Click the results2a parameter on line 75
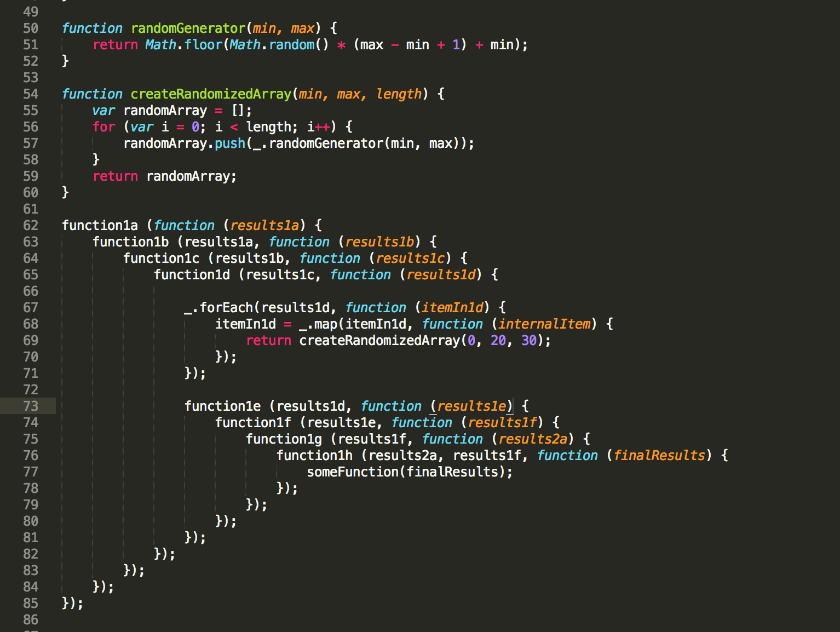The height and width of the screenshot is (632, 840). pyautogui.click(x=533, y=439)
